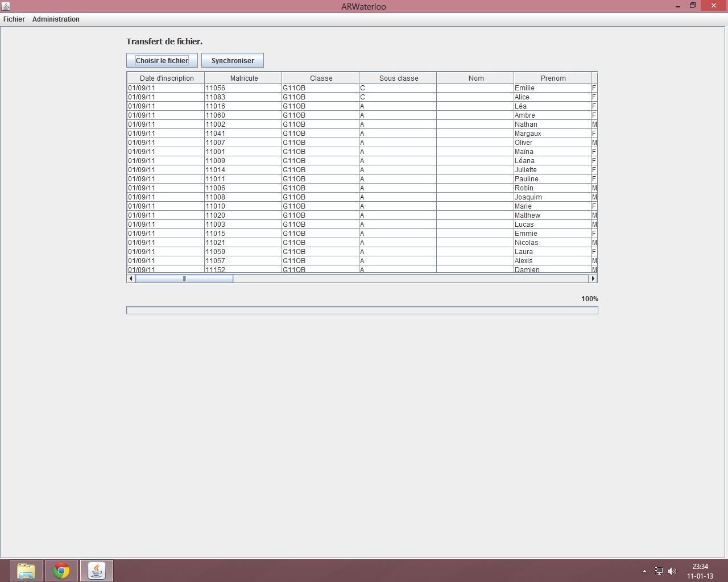Viewport: 728px width, 582px height.
Task: Click the Matricule column header
Action: [243, 78]
